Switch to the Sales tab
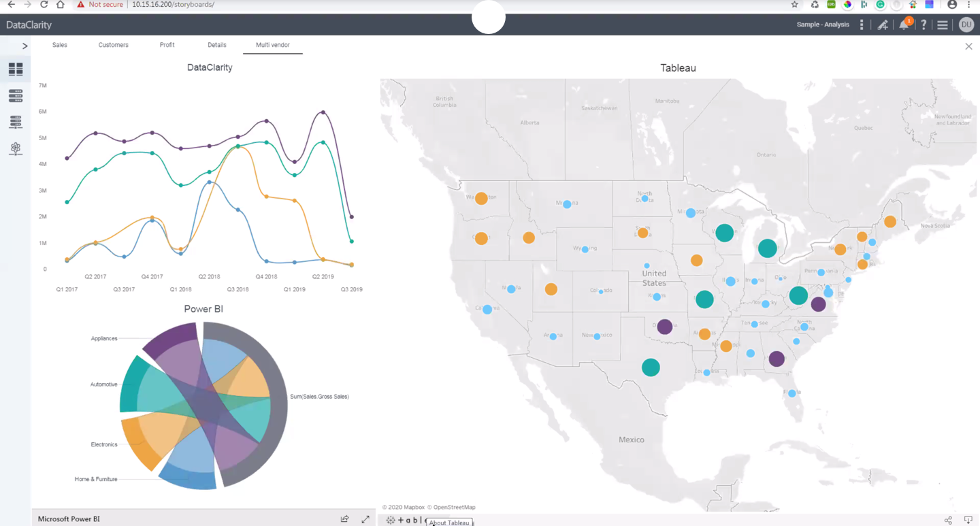This screenshot has width=980, height=526. coord(60,45)
